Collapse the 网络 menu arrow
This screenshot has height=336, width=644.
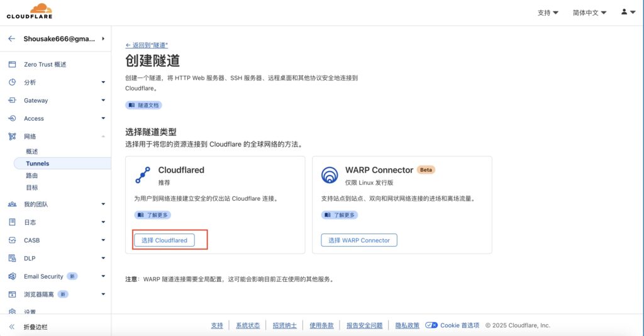click(103, 137)
